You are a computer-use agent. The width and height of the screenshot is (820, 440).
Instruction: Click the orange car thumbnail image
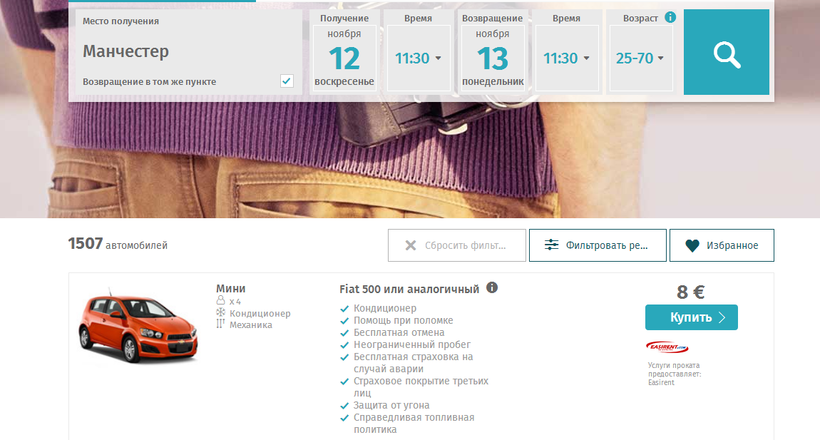(138, 325)
